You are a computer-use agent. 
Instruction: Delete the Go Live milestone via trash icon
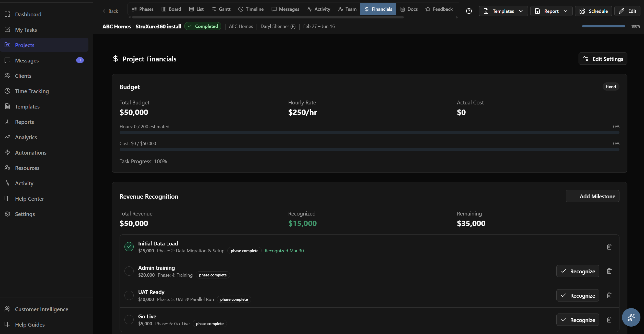coord(609,320)
